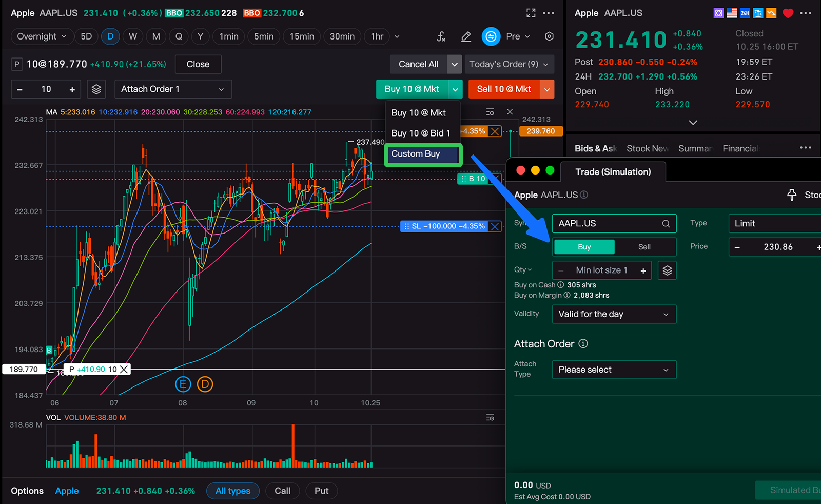
Task: Click the pin icon in Trade panel
Action: point(792,195)
